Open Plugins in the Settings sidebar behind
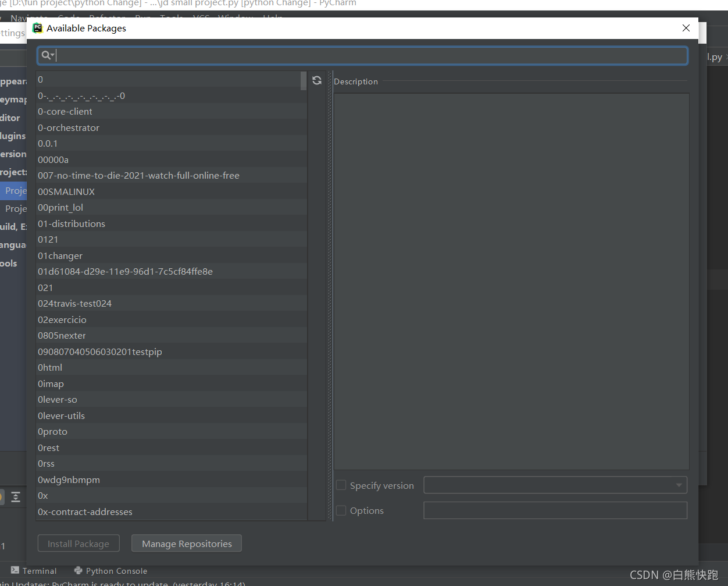Viewport: 728px width, 586px height. pyautogui.click(x=13, y=136)
